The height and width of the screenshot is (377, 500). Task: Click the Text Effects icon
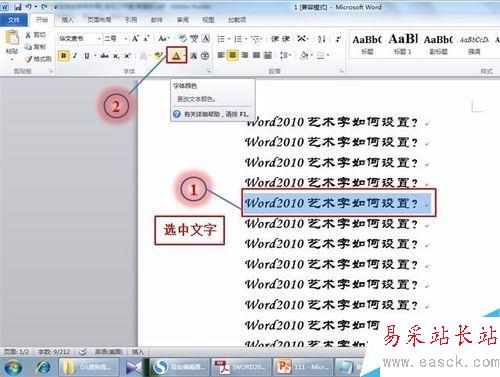tap(143, 56)
